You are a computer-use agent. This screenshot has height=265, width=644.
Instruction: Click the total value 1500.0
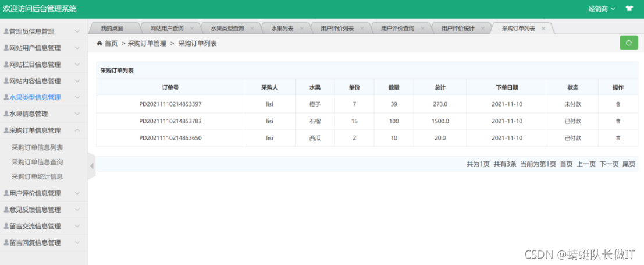440,121
